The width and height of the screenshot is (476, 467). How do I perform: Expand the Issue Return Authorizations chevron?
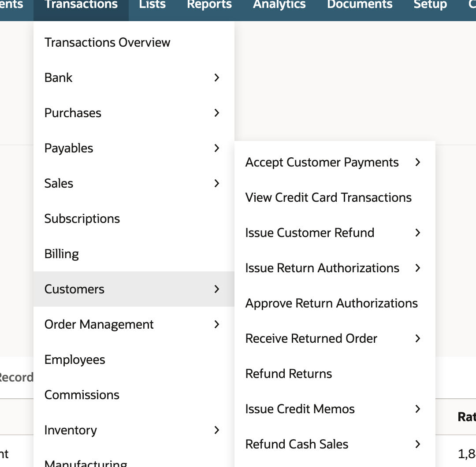point(418,268)
